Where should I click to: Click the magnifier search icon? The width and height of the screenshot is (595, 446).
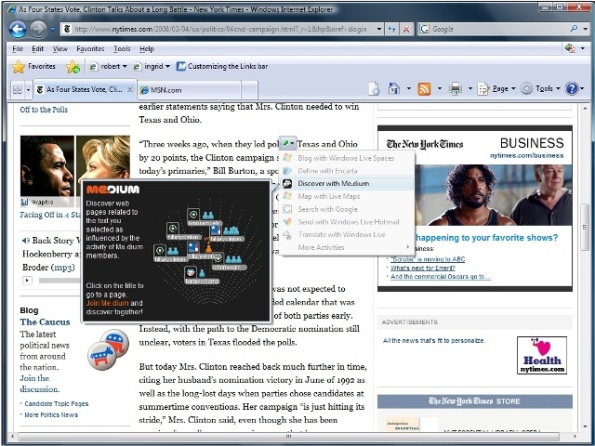coord(574,28)
